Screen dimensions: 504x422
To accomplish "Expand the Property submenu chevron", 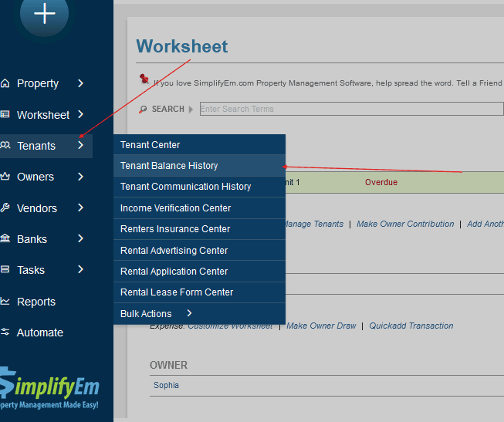I will [80, 83].
